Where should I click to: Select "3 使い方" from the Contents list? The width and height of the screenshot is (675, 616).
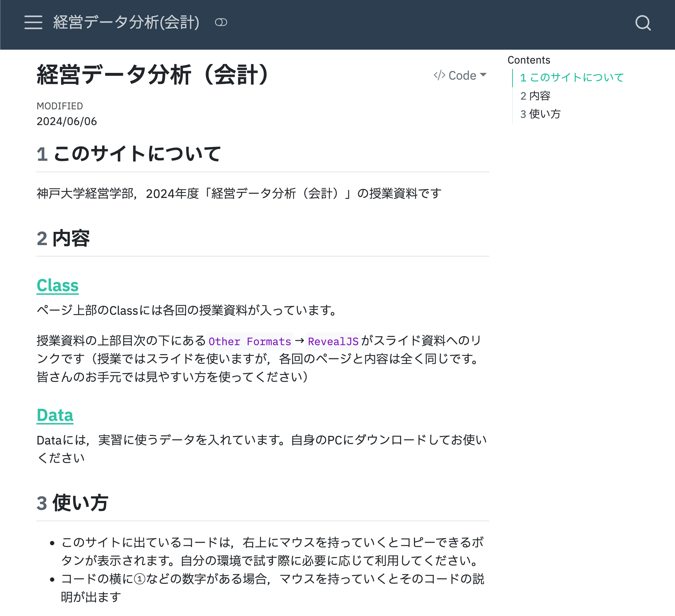coord(540,114)
